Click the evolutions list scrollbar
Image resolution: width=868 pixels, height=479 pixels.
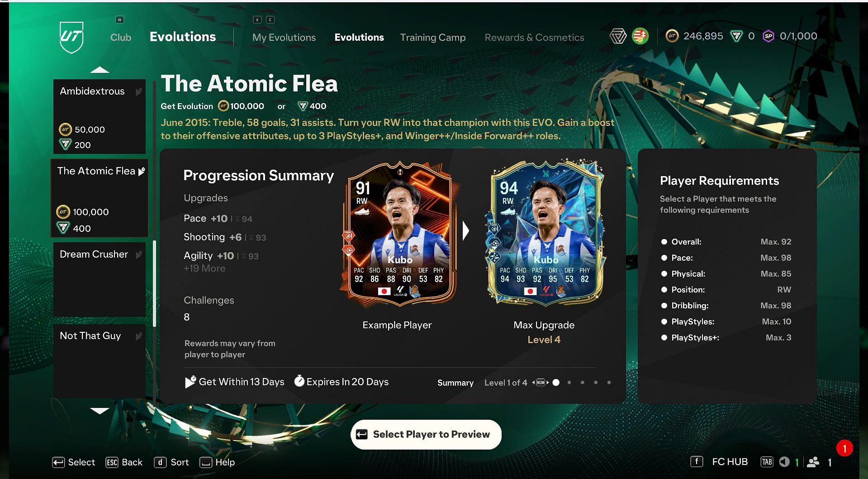coord(155,283)
